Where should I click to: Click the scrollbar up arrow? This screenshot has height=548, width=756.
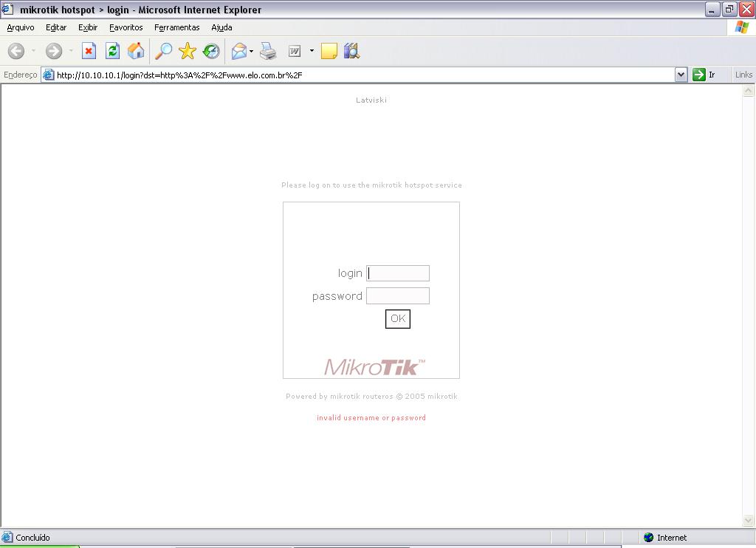(x=749, y=90)
